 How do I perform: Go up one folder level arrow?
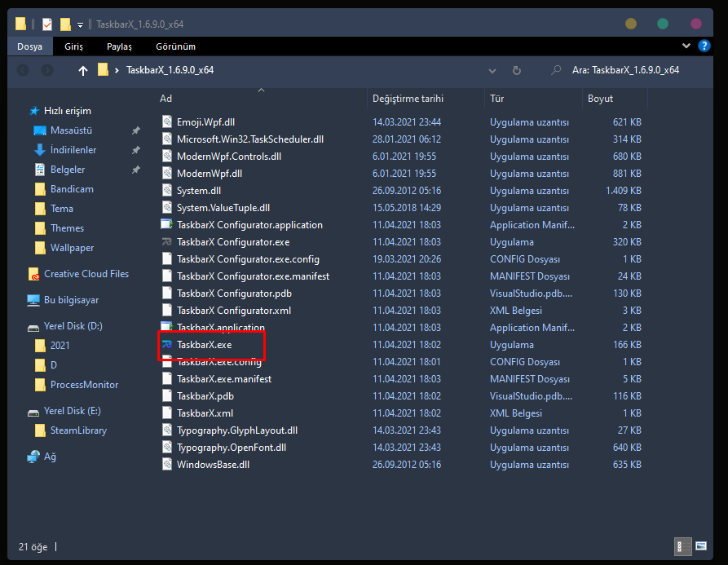pyautogui.click(x=82, y=71)
